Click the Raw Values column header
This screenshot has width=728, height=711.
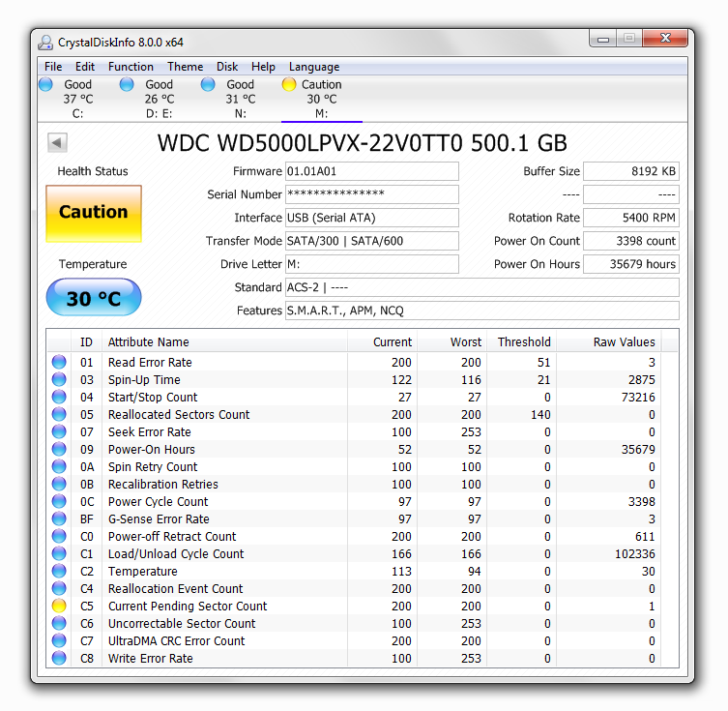pyautogui.click(x=624, y=341)
